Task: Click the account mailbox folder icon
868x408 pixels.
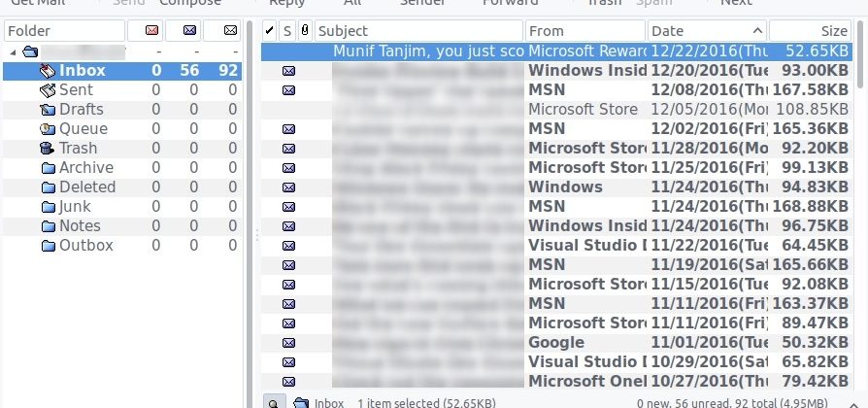Action: point(30,52)
